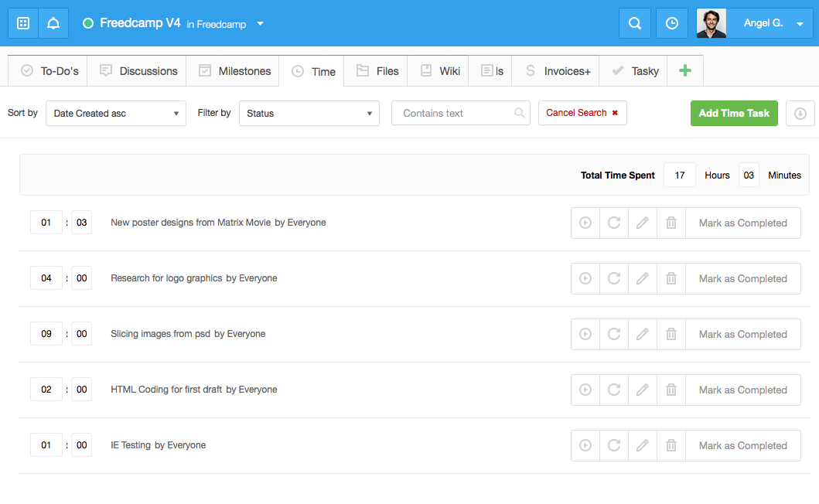
Task: Reset time on Research for logo graphics
Action: 614,278
